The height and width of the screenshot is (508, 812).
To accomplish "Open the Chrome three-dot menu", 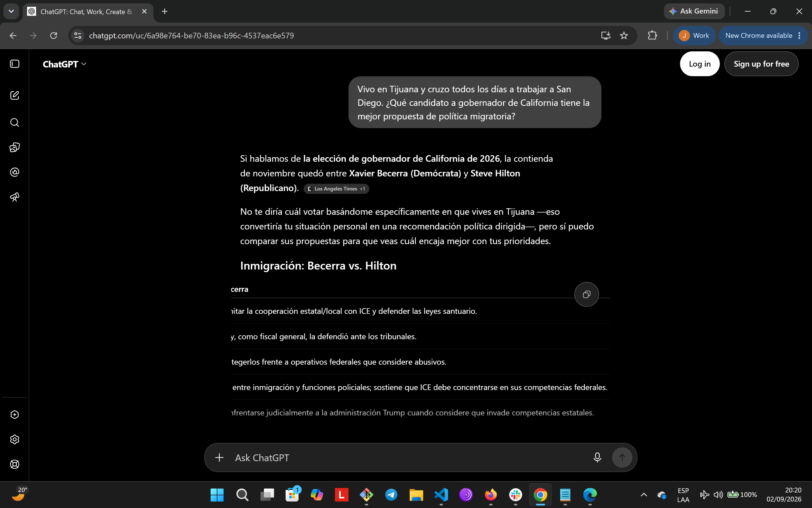I will pyautogui.click(x=800, y=36).
